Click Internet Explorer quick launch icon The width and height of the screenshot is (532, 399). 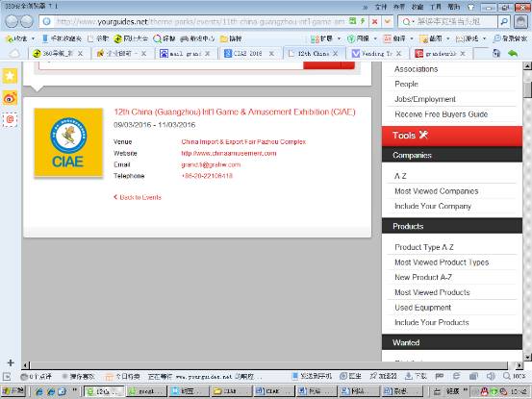pyautogui.click(x=39, y=391)
